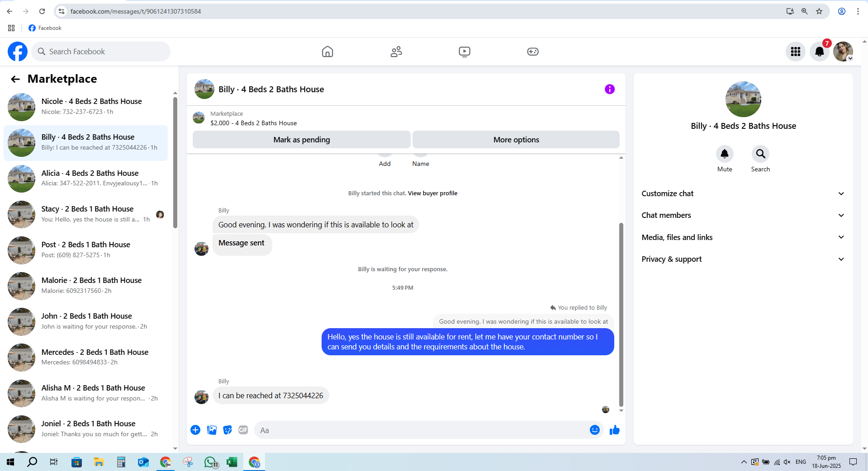Bookmark this page with the star icon
The height and width of the screenshot is (471, 868).
coord(819,11)
